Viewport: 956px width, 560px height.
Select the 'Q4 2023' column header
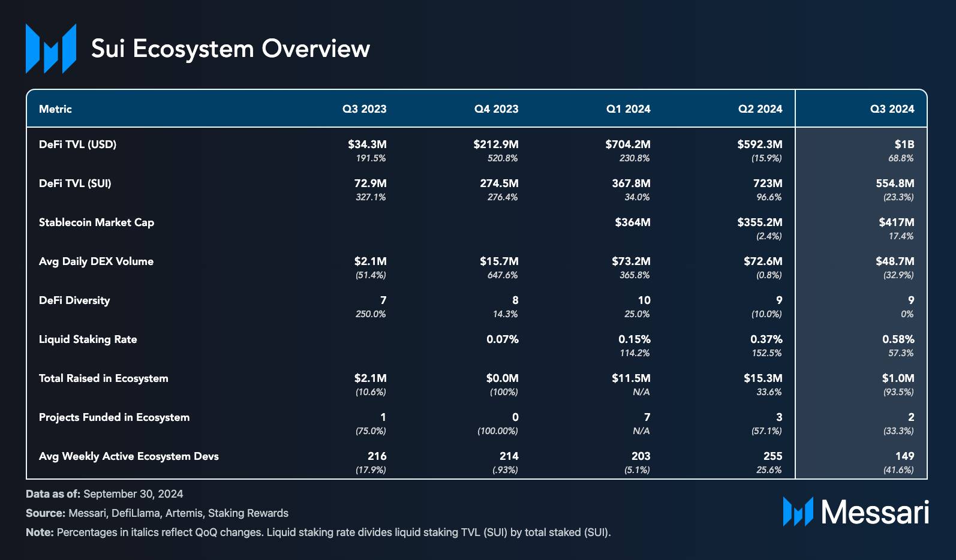pos(497,109)
